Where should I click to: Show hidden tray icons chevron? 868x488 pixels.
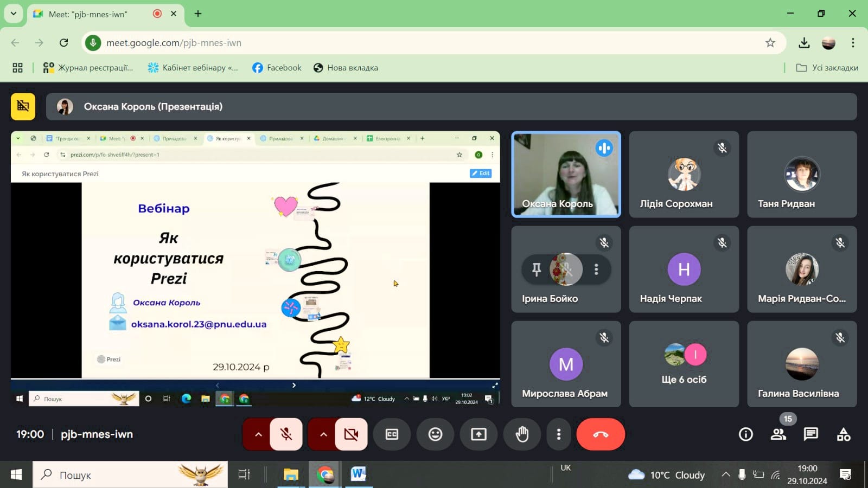(725, 475)
